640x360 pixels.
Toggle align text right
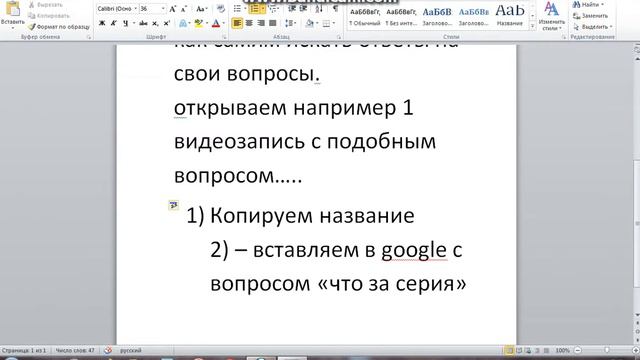(x=261, y=24)
